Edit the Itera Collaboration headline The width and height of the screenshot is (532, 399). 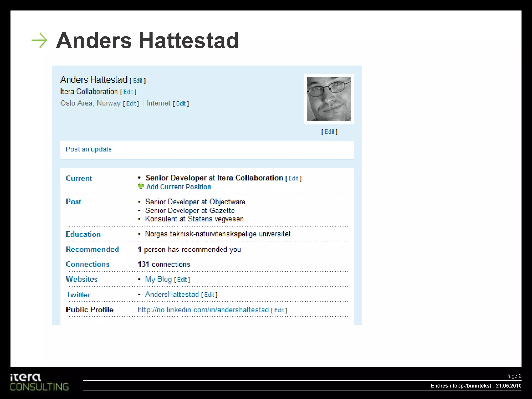pos(128,92)
